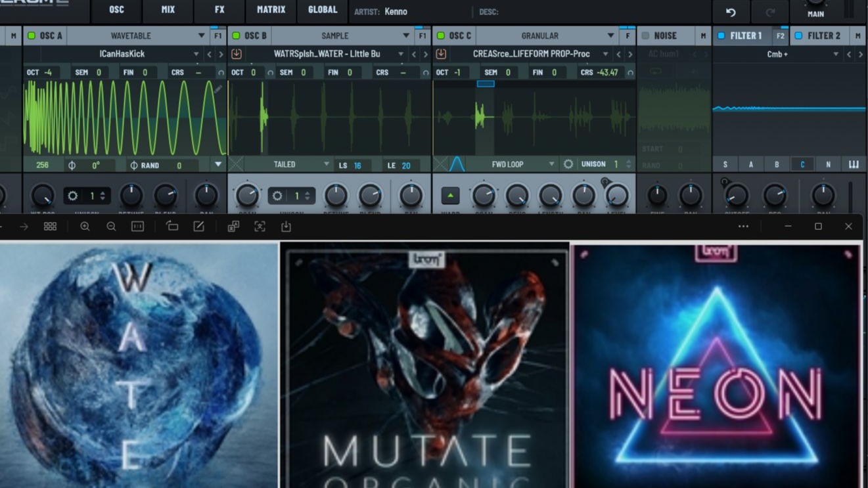Image resolution: width=868 pixels, height=488 pixels.
Task: Select previous wavetable for OSC A
Action: coord(210,54)
